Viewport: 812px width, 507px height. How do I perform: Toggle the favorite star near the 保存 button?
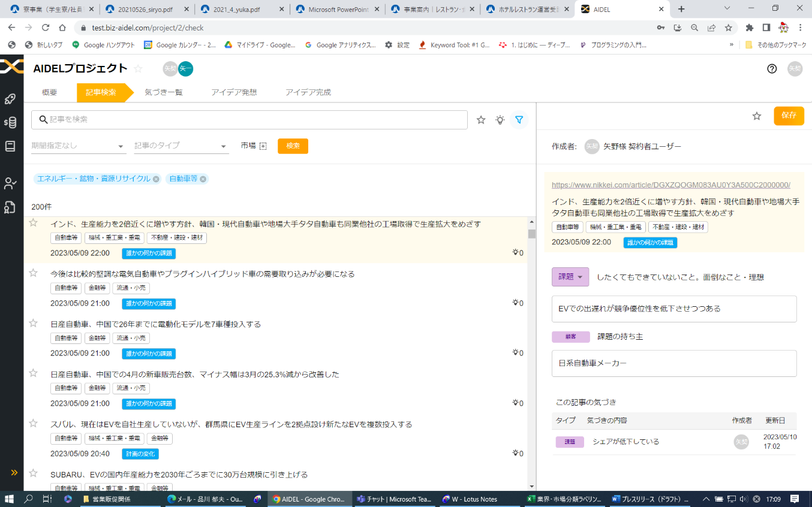tap(757, 116)
